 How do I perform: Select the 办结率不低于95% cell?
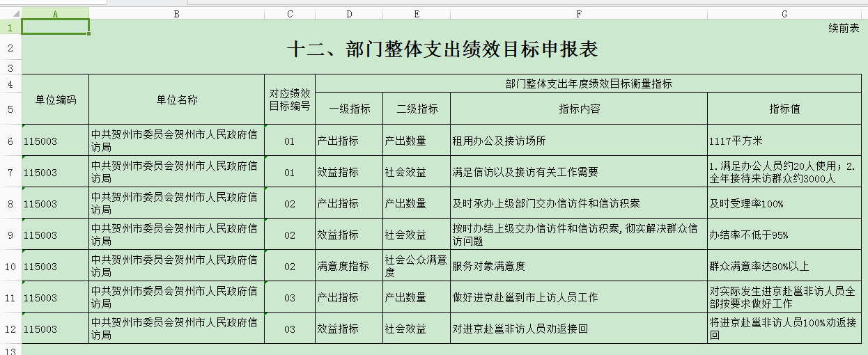point(784,235)
